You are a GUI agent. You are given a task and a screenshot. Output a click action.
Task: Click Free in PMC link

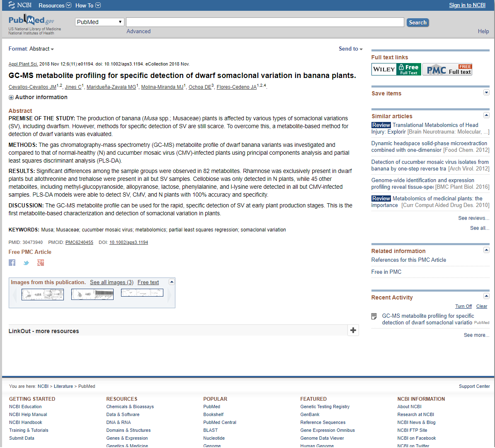point(386,272)
